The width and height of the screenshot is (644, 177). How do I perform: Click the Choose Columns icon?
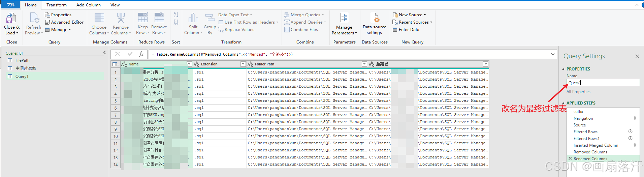[x=99, y=18]
